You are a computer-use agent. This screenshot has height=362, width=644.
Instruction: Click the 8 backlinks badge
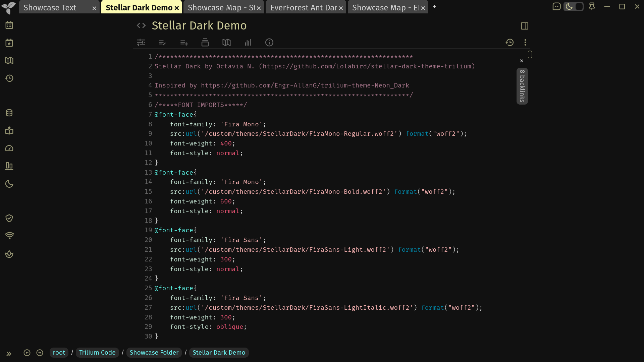point(522,86)
